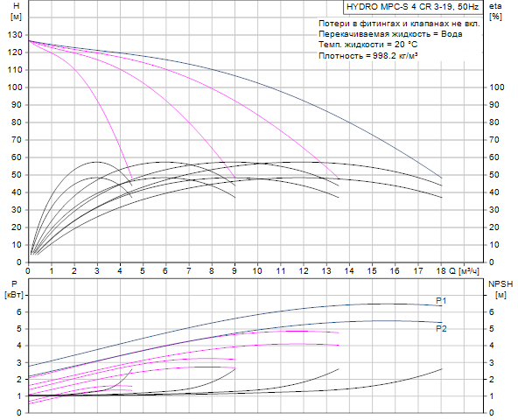
Task: Click the 6 mark on the NPSH axis
Action: tap(491, 312)
